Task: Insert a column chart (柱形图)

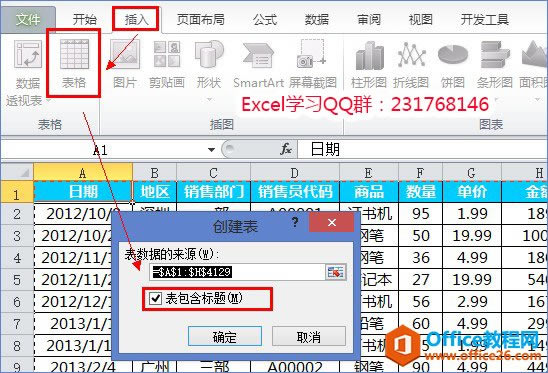Action: point(369,65)
